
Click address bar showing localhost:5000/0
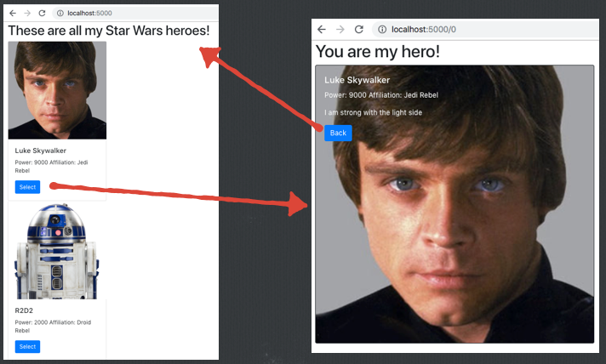[486, 29]
